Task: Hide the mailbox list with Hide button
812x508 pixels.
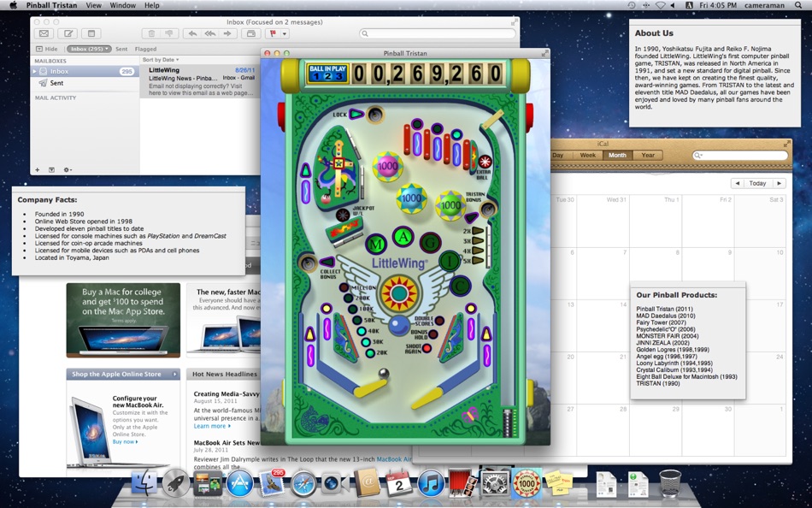Action: 47,49
